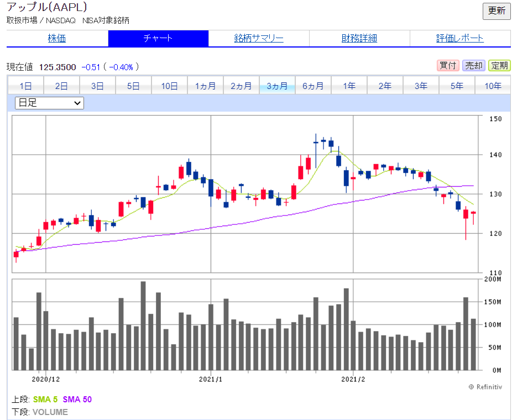
Task: Click the 現在値 label
Action: [19, 67]
